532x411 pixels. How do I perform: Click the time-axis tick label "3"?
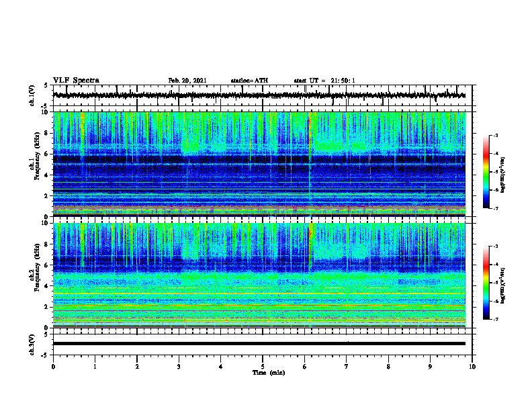(x=179, y=367)
